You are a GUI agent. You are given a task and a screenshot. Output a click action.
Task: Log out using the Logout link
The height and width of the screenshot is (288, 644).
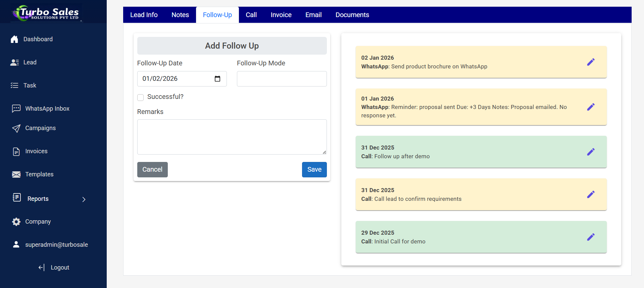coord(54,268)
